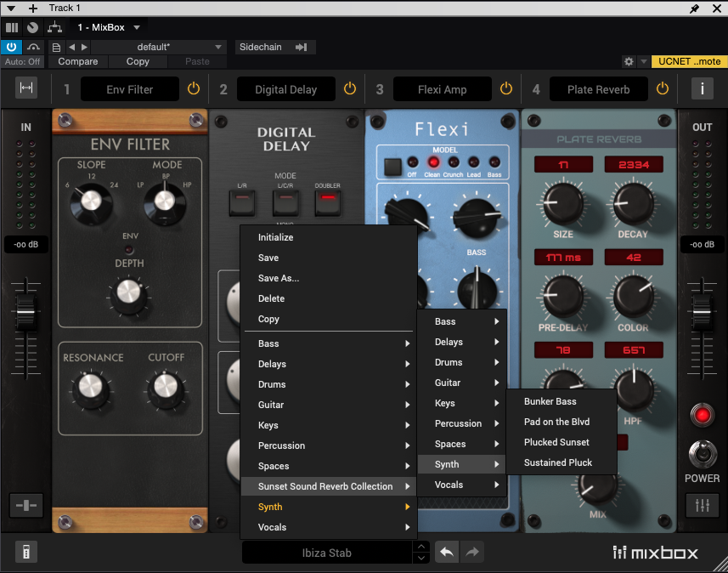The image size is (728, 573).
Task: Click the channel editor bars icon
Action: coord(12,27)
